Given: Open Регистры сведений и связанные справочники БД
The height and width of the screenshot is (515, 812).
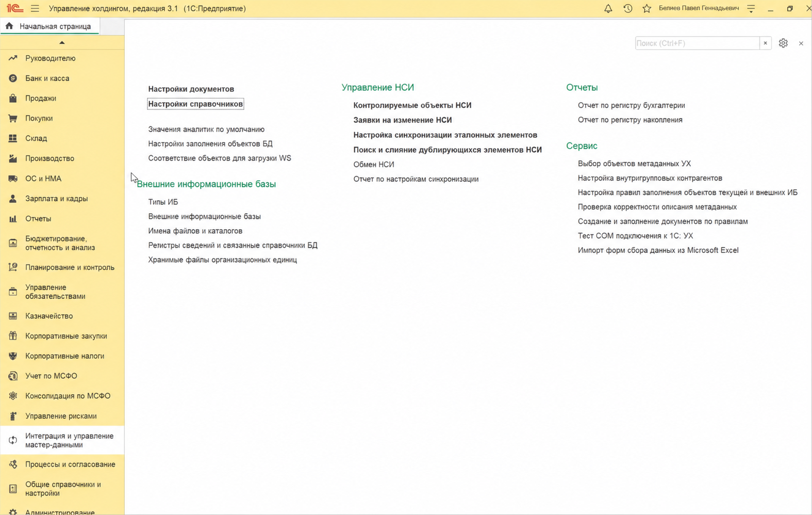Looking at the screenshot, I should click(233, 245).
